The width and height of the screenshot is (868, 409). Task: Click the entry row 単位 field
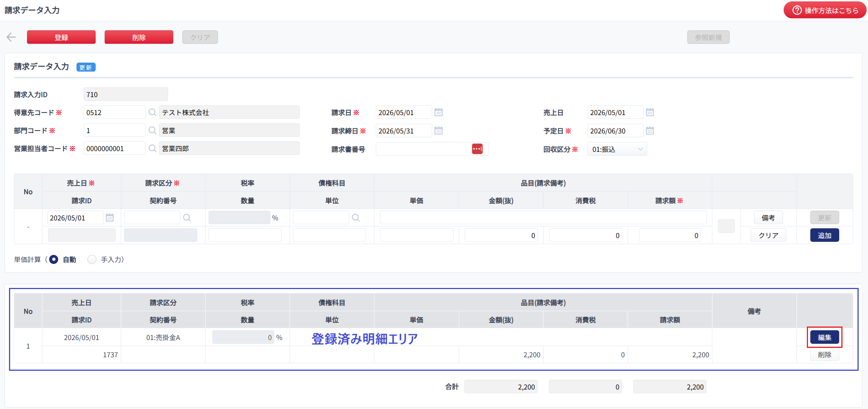tap(329, 235)
